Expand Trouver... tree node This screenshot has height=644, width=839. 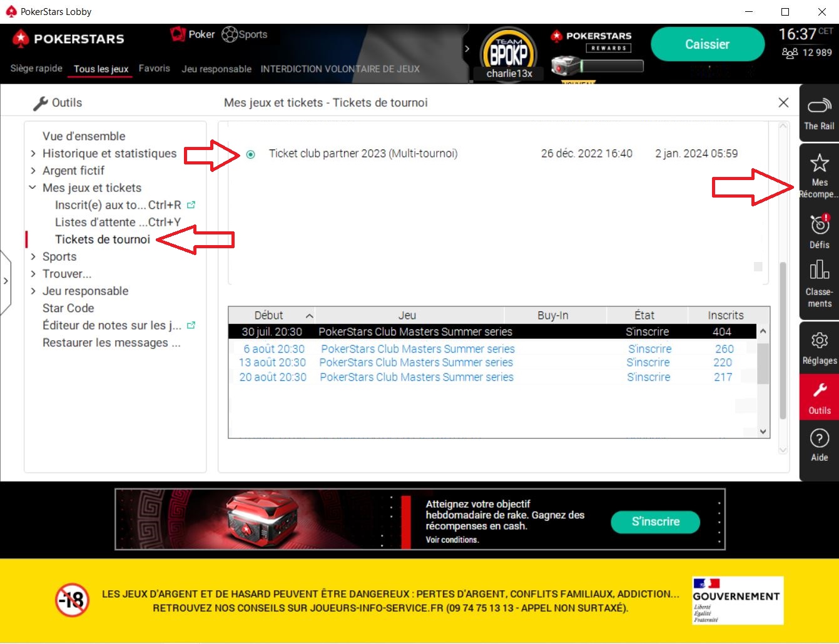pyautogui.click(x=33, y=273)
